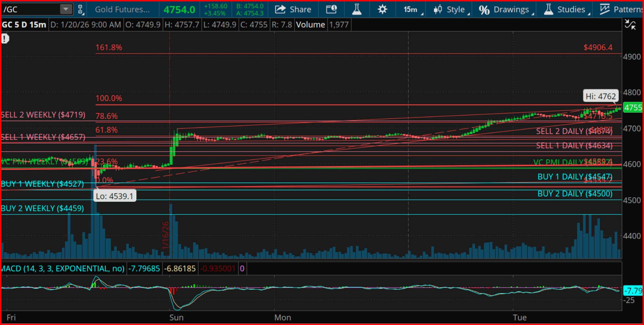644x325 pixels.
Task: Click the GC 5 D 15m chart title
Action: [24, 25]
